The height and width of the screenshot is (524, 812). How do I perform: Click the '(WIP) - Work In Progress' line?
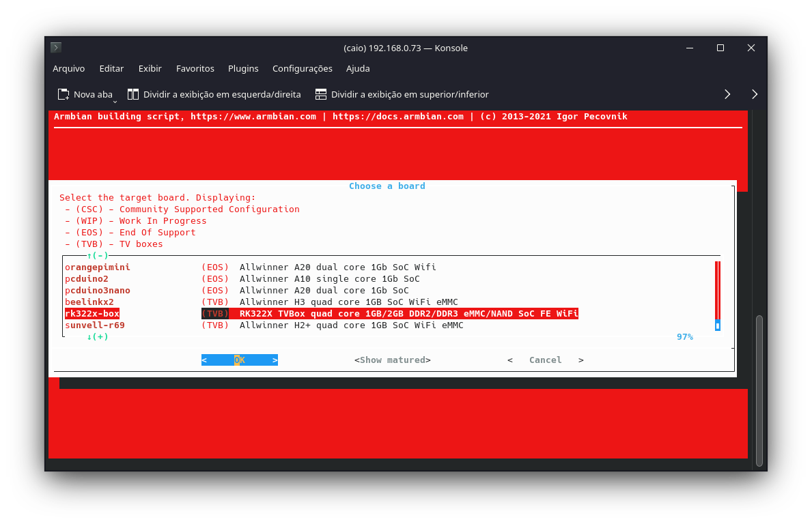136,221
